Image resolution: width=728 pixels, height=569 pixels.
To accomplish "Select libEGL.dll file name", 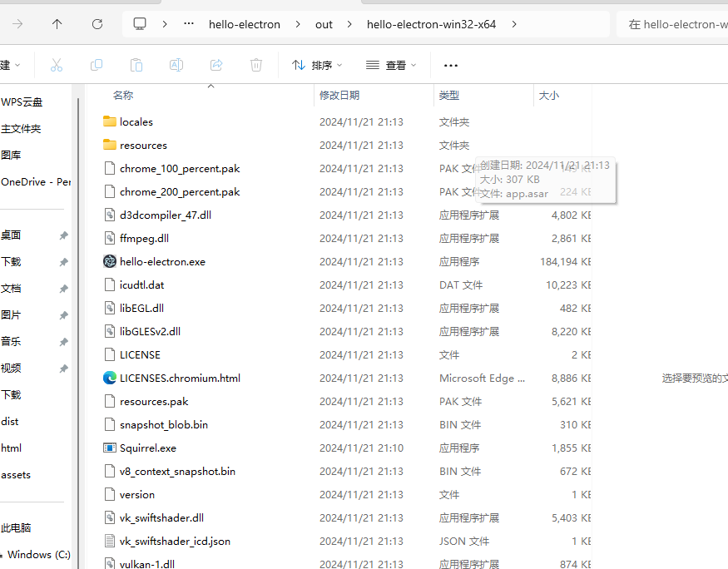I will coord(141,308).
